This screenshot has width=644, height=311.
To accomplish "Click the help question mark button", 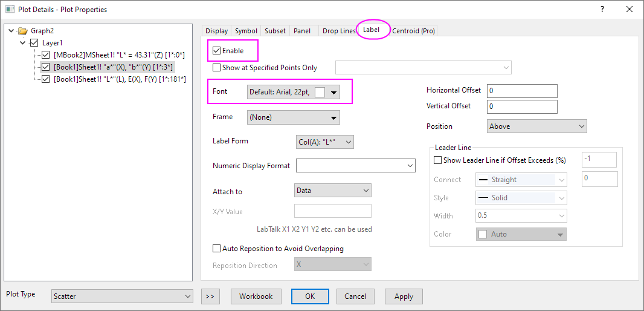I will (602, 9).
